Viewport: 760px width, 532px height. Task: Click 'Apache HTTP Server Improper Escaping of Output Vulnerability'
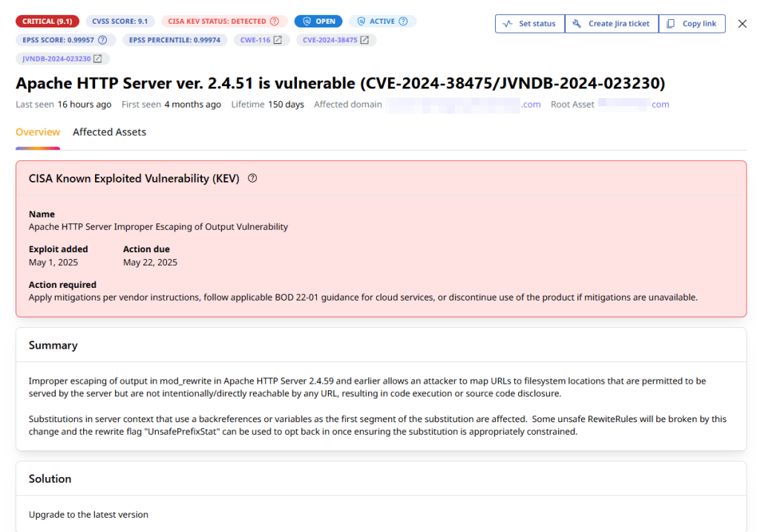coord(158,227)
